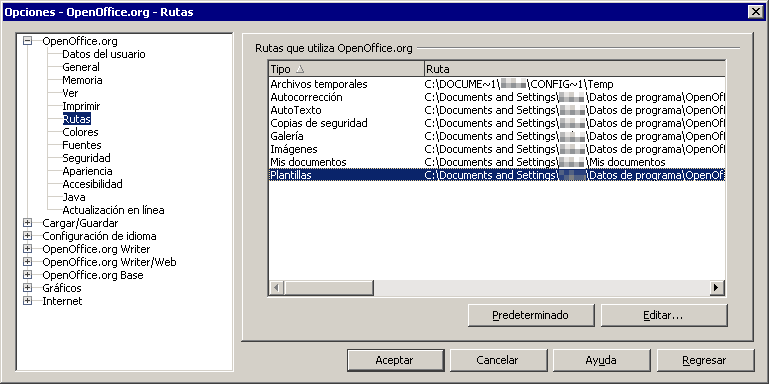Click horizontal scrollbar left arrow
The width and height of the screenshot is (769, 384).
[277, 288]
